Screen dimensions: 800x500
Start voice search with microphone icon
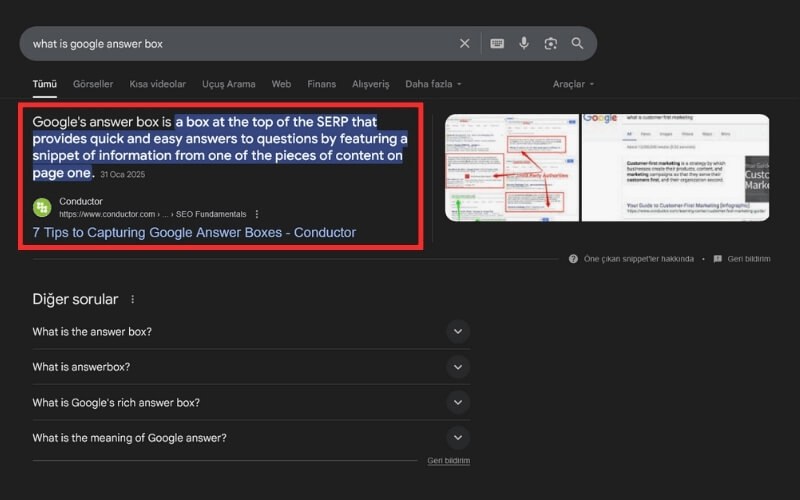[x=524, y=44]
